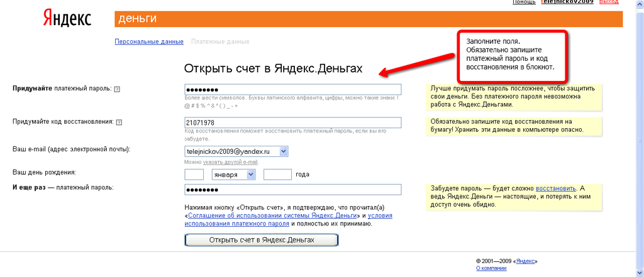The height and width of the screenshot is (277, 644).
Task: Click the Обязательно запишите код восстановления на бумагу note
Action: click(514, 126)
